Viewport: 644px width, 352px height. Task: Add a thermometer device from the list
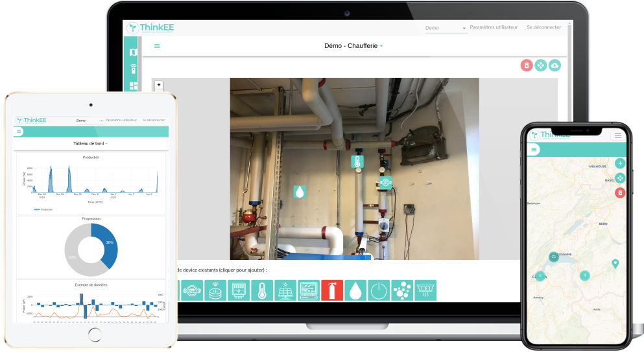pyautogui.click(x=262, y=290)
